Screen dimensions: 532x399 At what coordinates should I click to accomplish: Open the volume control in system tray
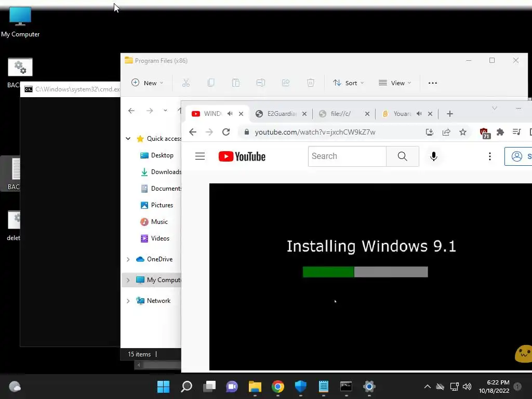[x=467, y=387]
